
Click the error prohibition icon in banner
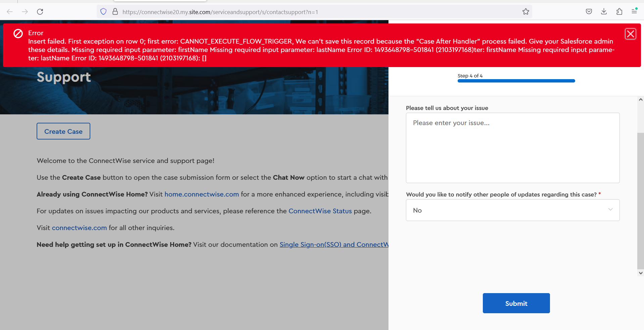(18, 34)
